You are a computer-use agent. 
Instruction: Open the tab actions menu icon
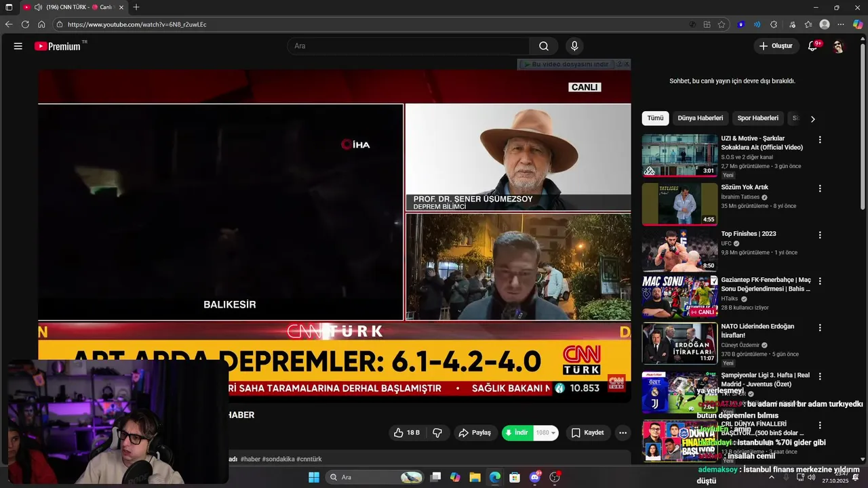pos(9,7)
